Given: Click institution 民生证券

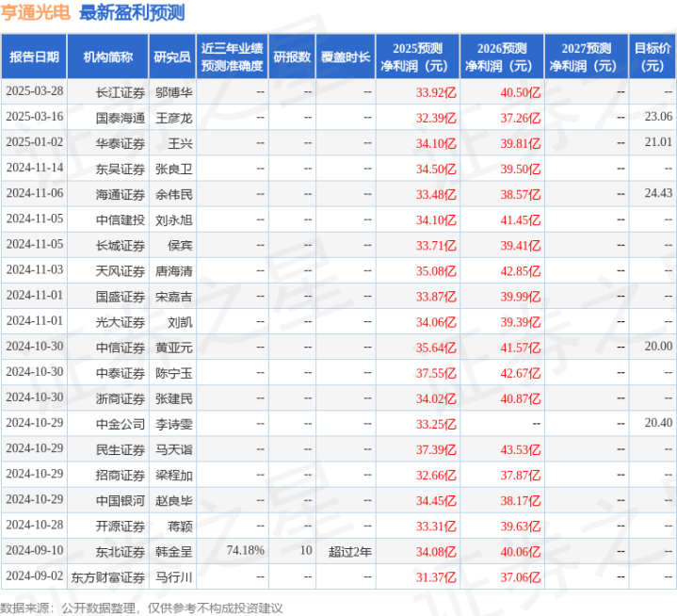Looking at the screenshot, I should click(x=120, y=449).
